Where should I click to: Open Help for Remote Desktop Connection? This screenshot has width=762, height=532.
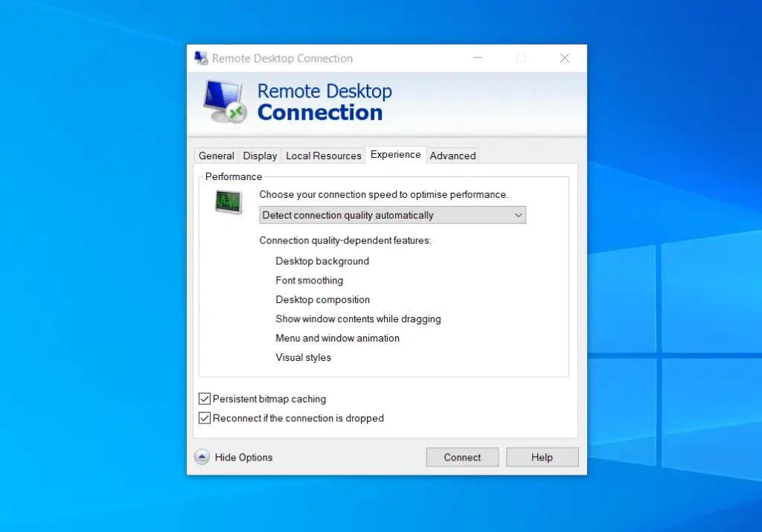coord(542,457)
